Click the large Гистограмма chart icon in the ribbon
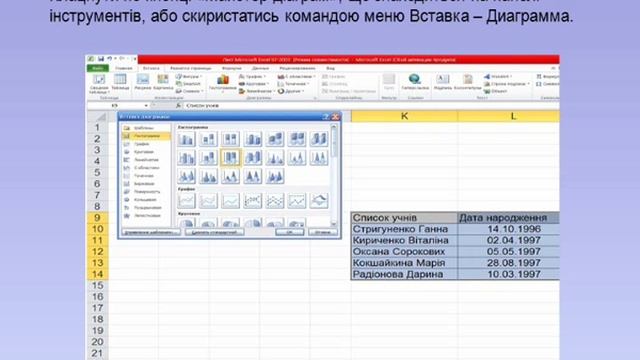 tap(223, 82)
